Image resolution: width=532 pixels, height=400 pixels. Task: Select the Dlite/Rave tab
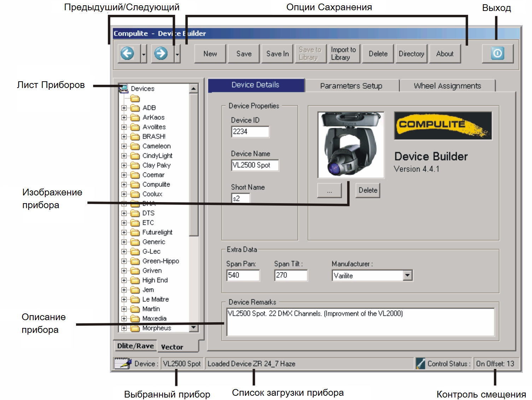point(136,346)
